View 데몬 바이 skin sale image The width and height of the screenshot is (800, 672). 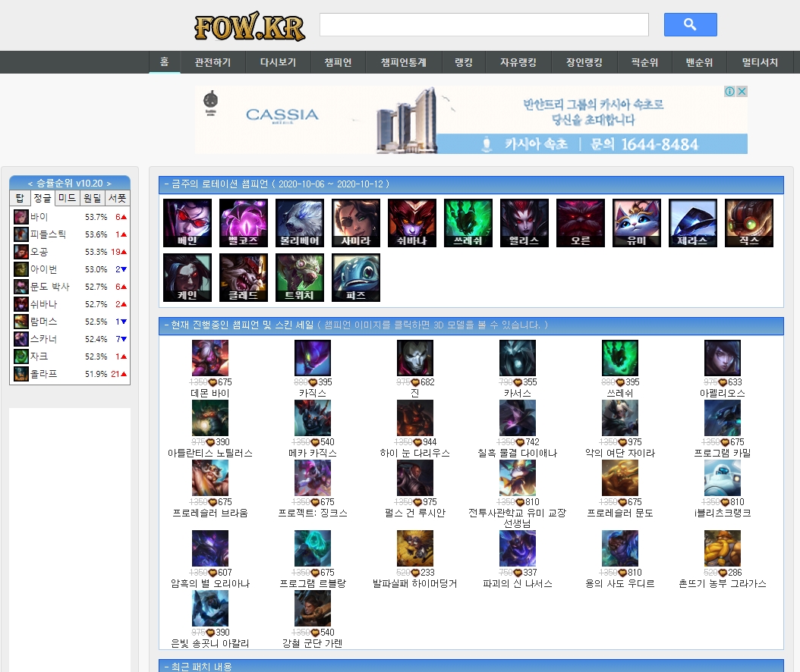[x=210, y=358]
